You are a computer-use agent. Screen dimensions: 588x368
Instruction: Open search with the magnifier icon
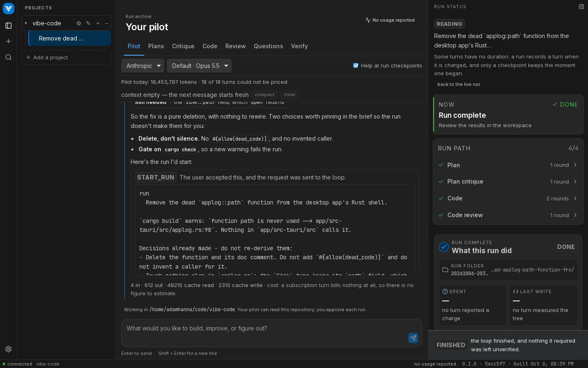[9, 57]
